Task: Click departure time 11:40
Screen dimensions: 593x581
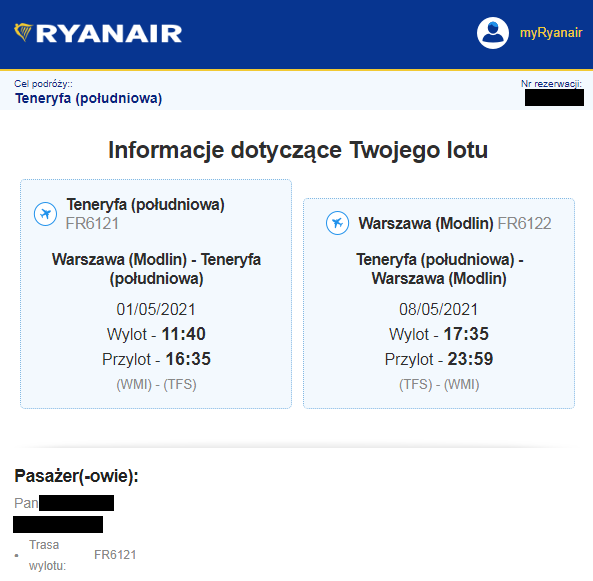Action: 183,334
